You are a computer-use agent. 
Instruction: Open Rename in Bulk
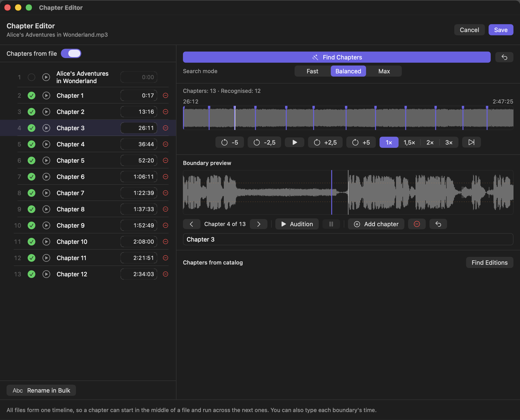point(41,390)
